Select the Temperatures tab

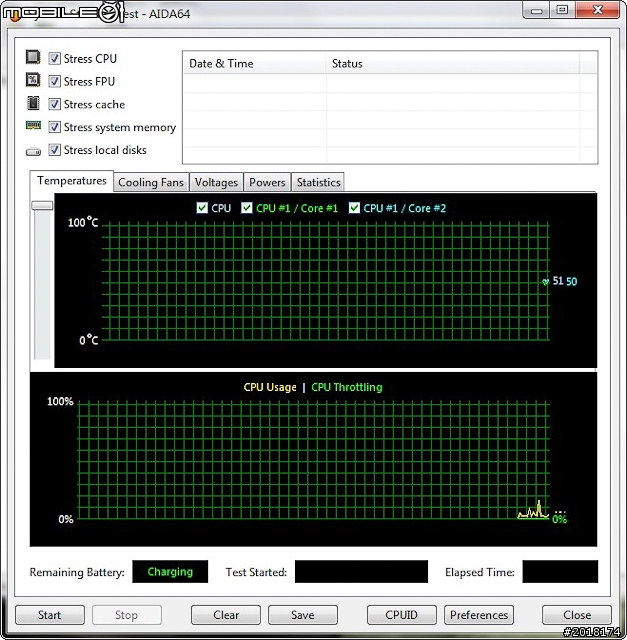click(x=72, y=181)
